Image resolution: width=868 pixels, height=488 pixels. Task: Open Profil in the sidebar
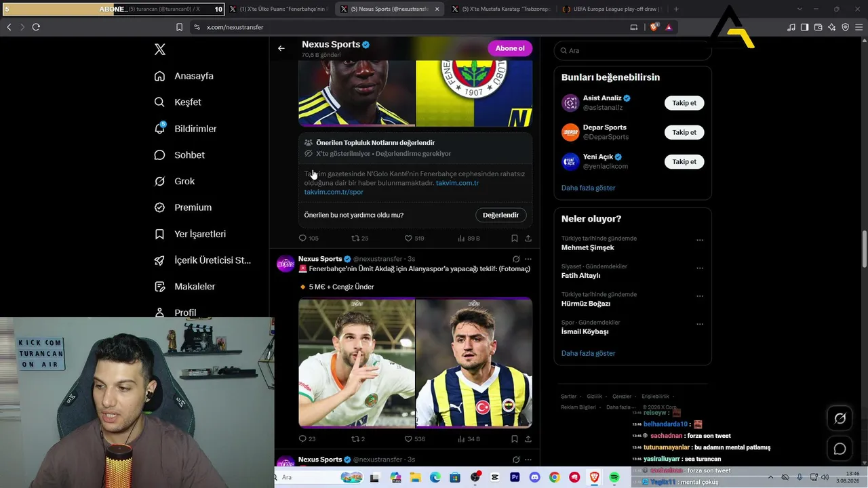175,312
